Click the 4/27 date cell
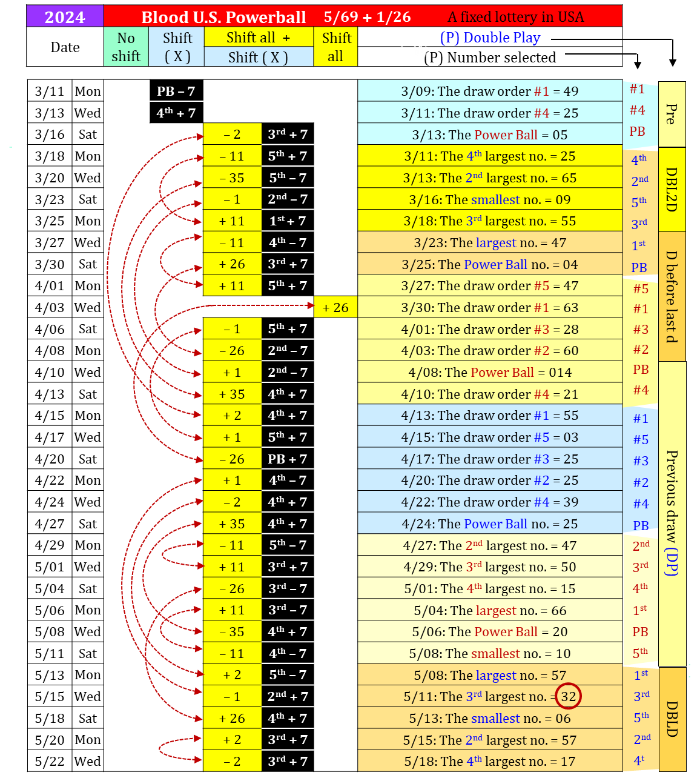 (50, 524)
